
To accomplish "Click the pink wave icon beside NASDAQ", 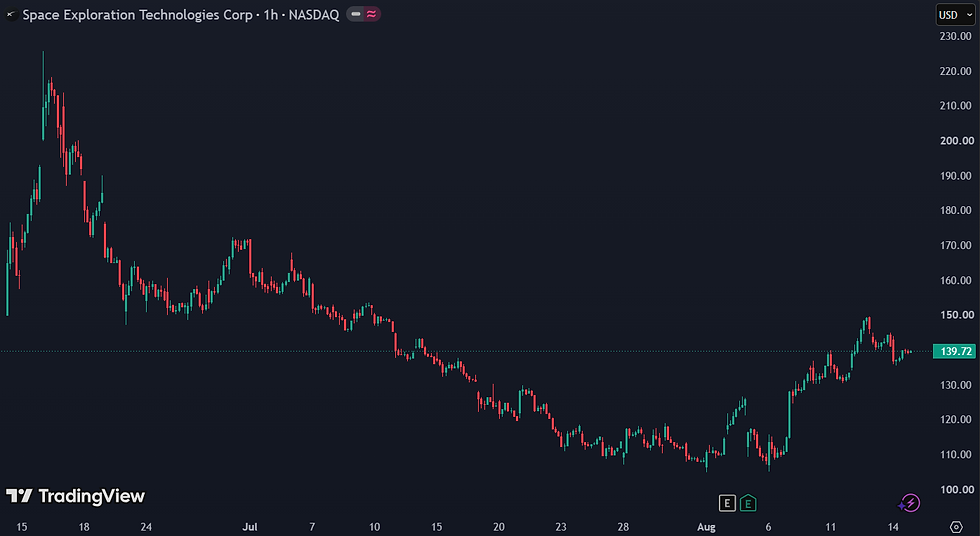I will click(x=371, y=14).
